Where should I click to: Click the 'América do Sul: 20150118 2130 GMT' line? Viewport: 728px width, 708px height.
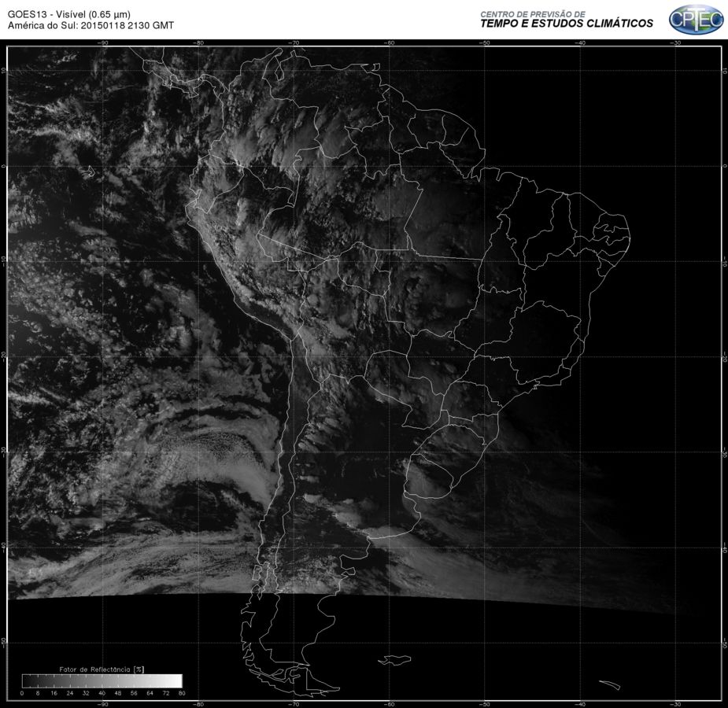91,25
